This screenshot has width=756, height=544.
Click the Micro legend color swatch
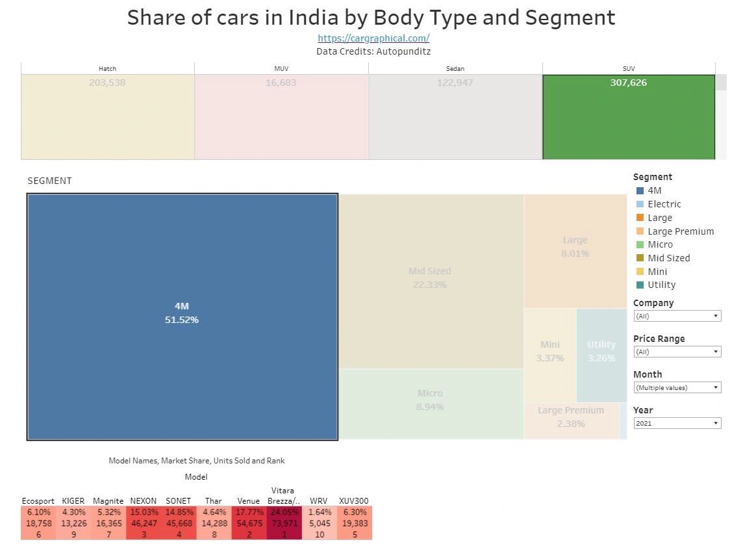point(640,244)
